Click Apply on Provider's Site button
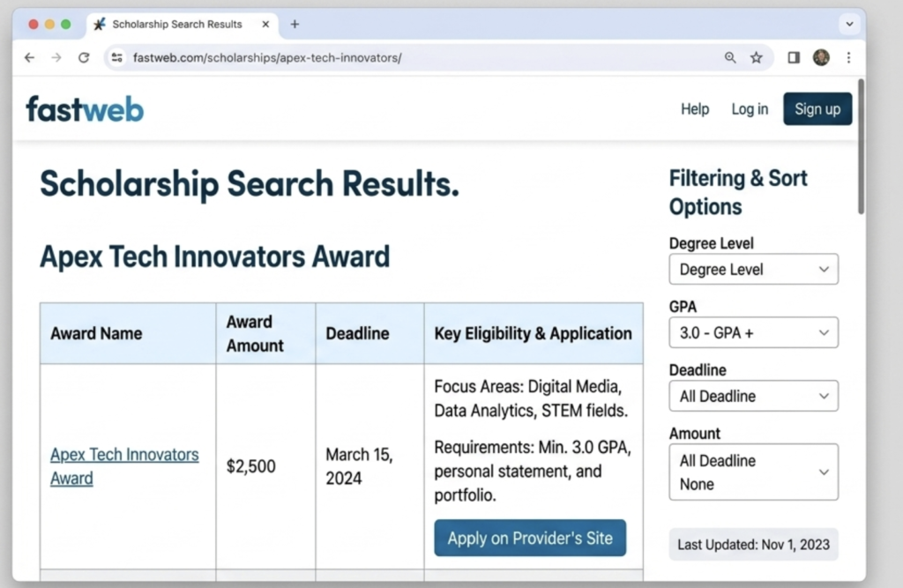The width and height of the screenshot is (903, 588). 530,538
